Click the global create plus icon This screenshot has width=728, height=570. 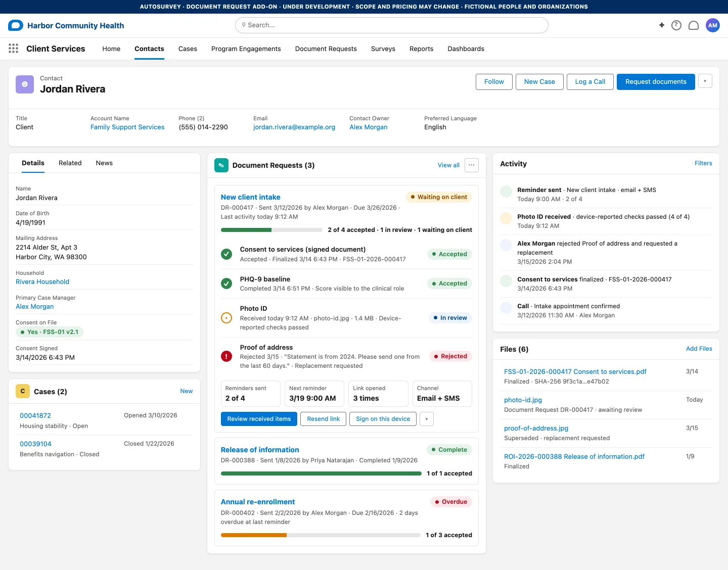pos(661,25)
